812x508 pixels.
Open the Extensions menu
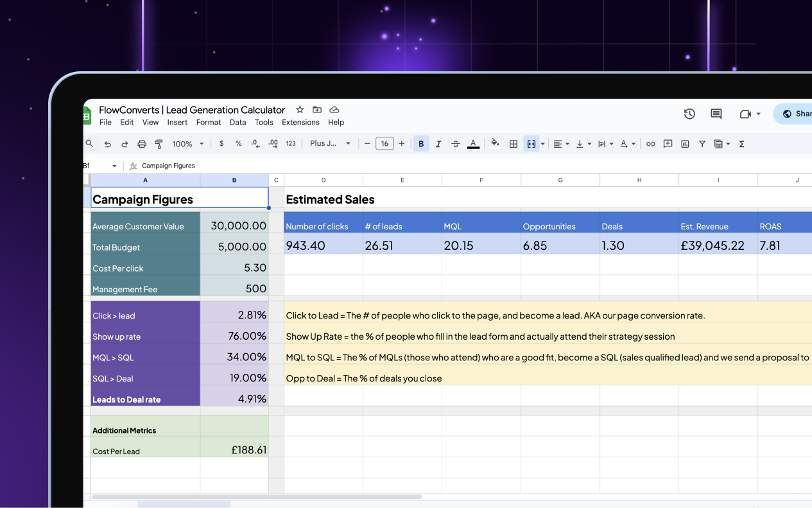coord(300,122)
